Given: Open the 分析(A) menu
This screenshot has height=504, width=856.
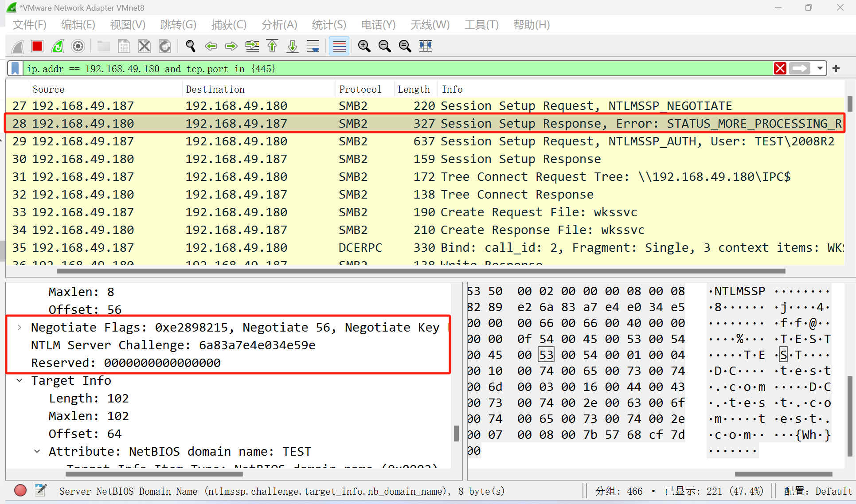Looking at the screenshot, I should 279,25.
